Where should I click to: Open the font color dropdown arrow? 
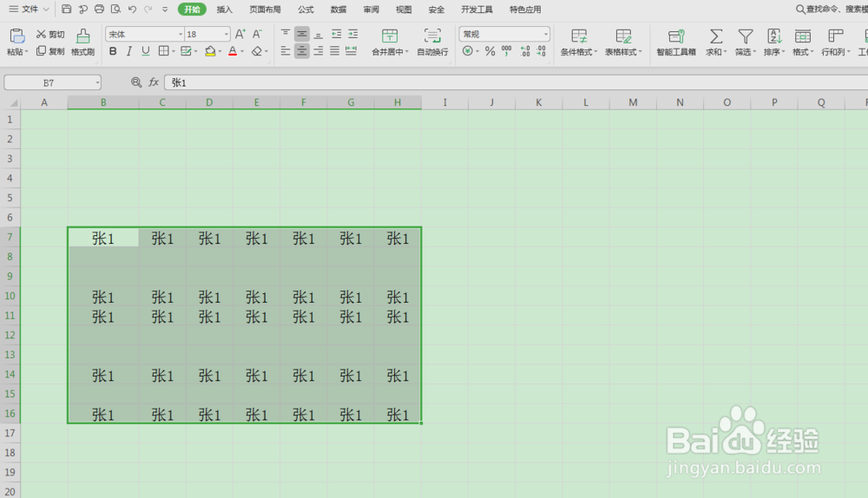[242, 52]
